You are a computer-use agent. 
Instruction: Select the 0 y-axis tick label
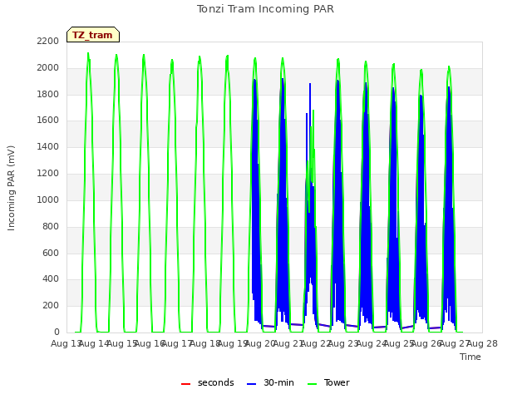coord(57,332)
